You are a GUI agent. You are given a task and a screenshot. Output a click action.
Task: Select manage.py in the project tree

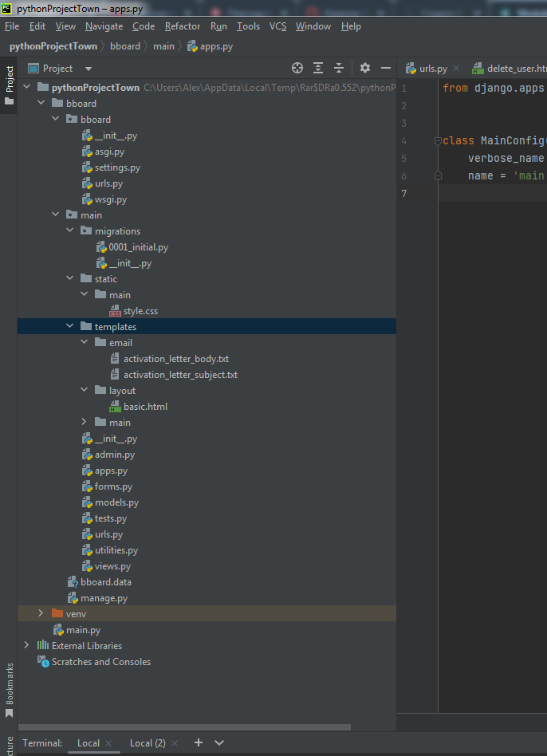[104, 597]
